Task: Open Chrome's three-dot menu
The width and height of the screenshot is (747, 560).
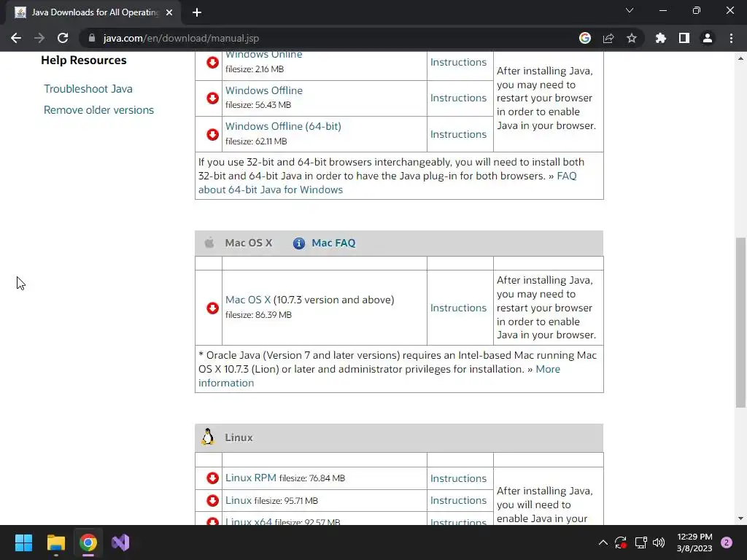Action: tap(731, 38)
